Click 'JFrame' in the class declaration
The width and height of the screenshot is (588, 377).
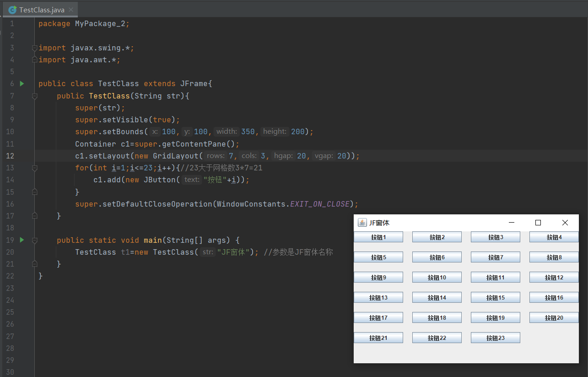point(194,83)
